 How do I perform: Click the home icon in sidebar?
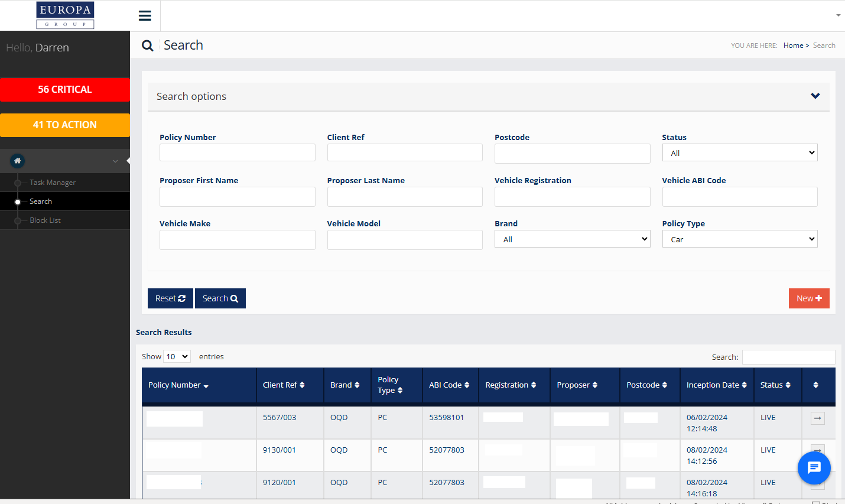coord(18,161)
